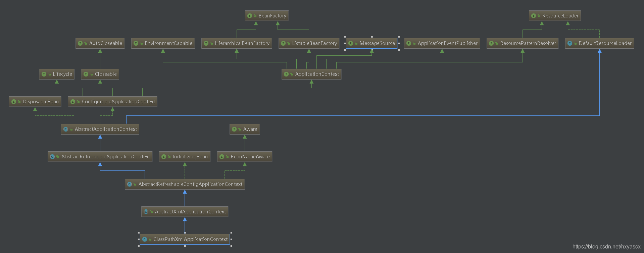Screen dimensions: 644x253
Task: Click the interface icon on ApplicationEventPublisher
Action: pos(409,43)
